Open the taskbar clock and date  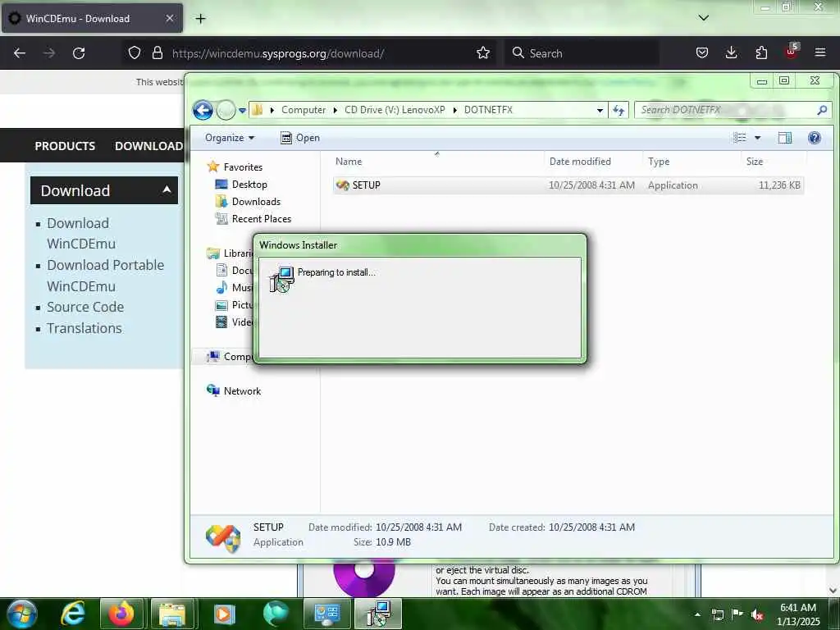(x=798, y=614)
